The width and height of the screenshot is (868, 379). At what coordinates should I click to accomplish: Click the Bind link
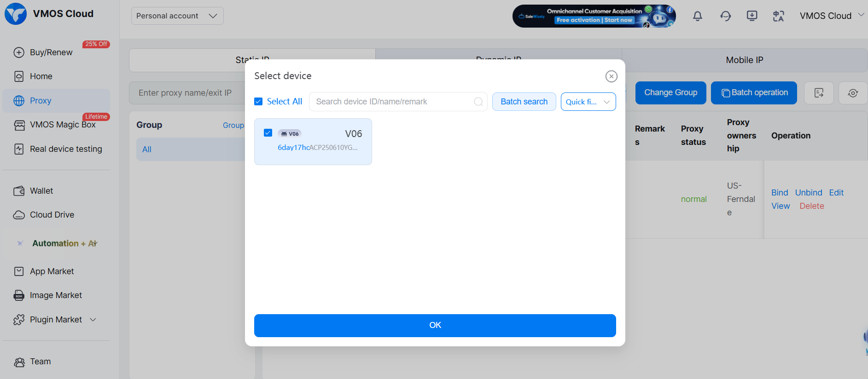pos(780,193)
